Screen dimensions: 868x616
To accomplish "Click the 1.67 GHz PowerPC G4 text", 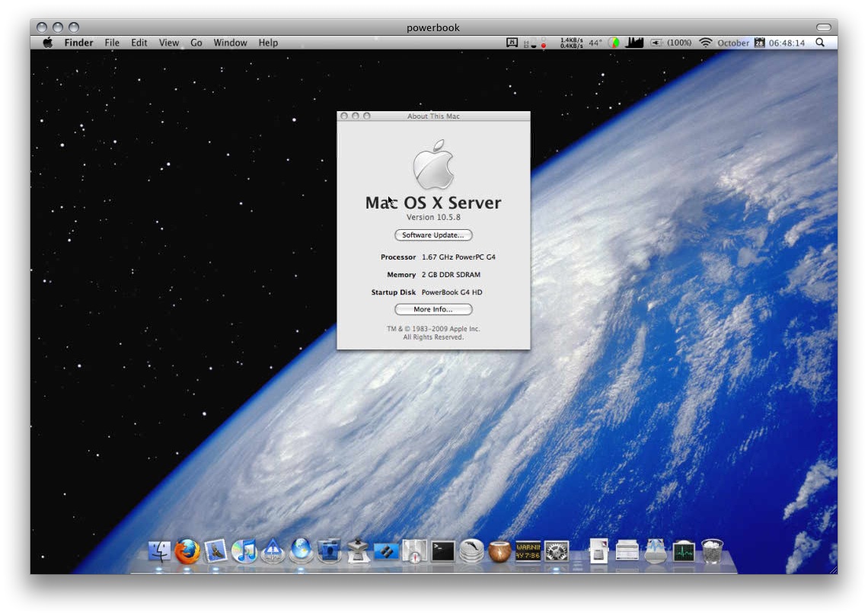I will point(458,257).
